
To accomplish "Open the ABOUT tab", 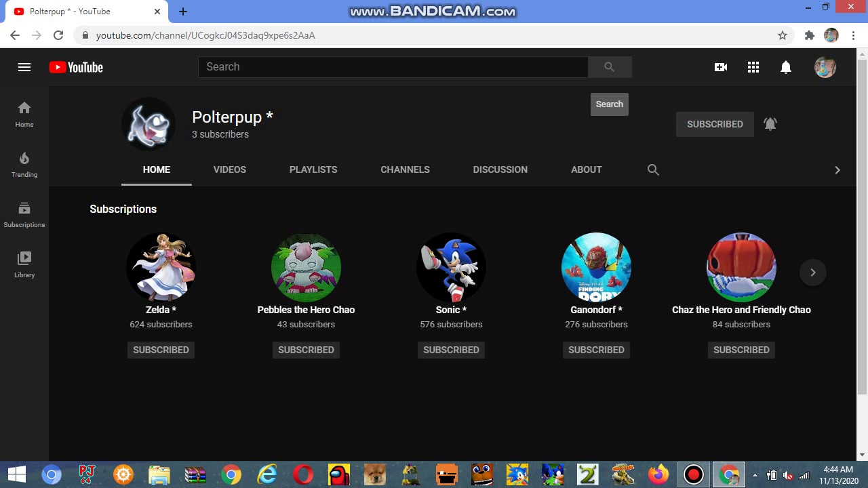I will 587,169.
